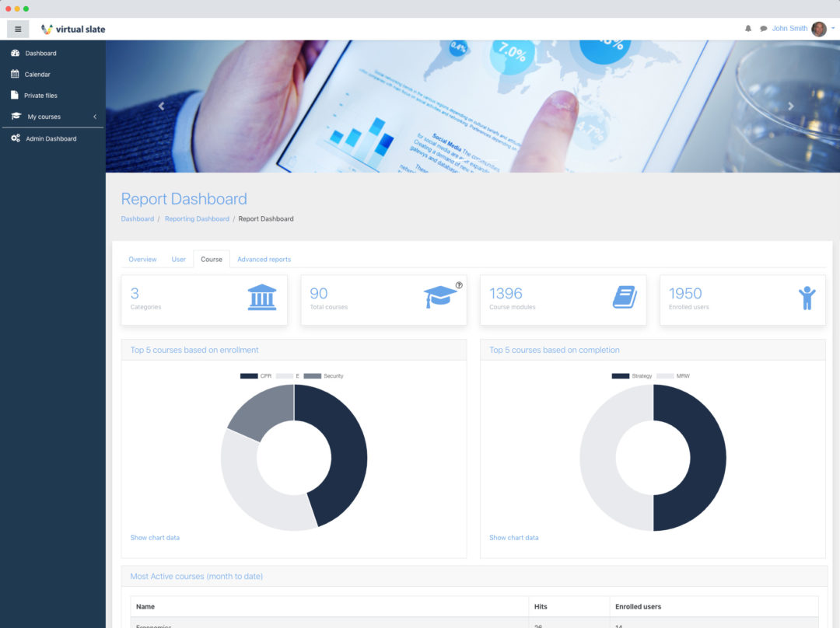The width and height of the screenshot is (840, 628).
Task: Open the John Smith account dropdown
Action: pyautogui.click(x=789, y=28)
